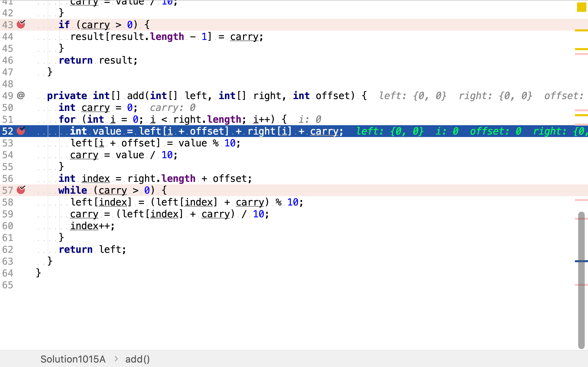Click 'return result;' statement

pos(98,60)
